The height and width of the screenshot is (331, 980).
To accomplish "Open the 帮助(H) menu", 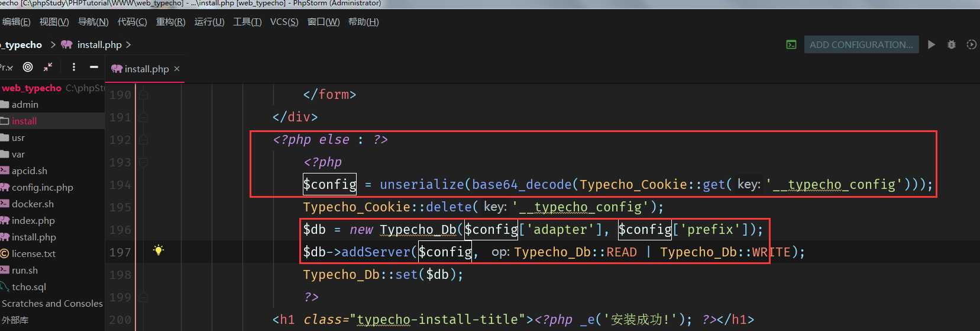I will click(363, 22).
